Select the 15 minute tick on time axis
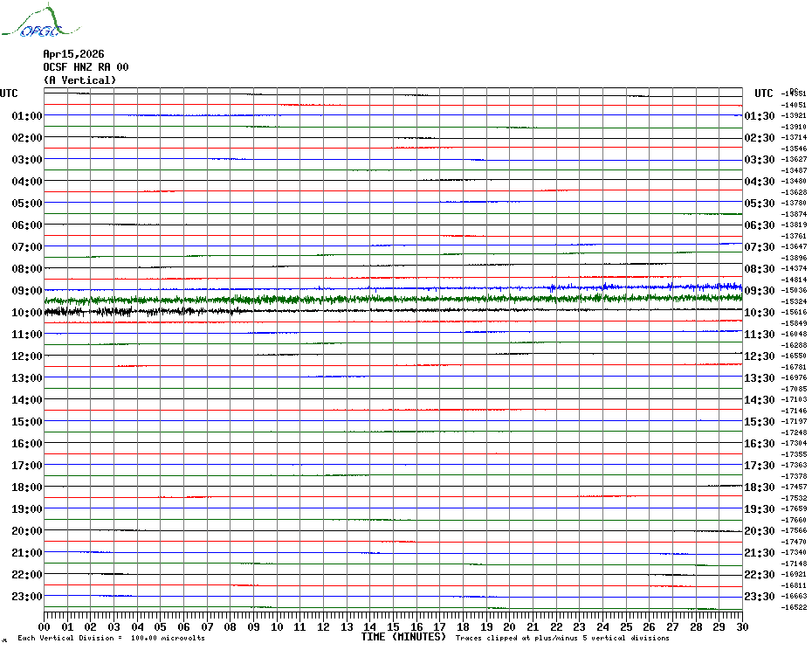The image size is (812, 650). click(x=393, y=626)
